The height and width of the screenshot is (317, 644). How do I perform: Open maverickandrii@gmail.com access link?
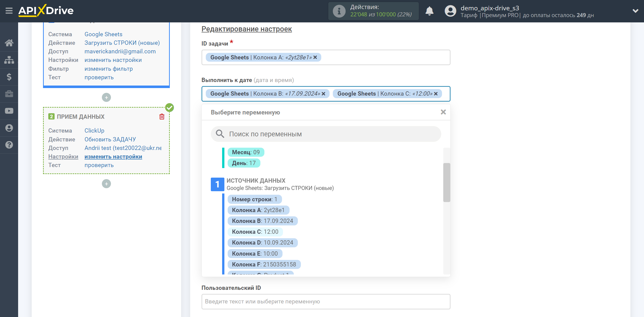tap(120, 51)
